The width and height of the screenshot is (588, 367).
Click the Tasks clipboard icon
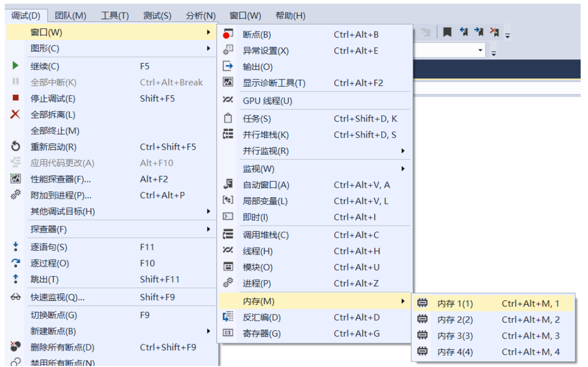click(x=228, y=118)
